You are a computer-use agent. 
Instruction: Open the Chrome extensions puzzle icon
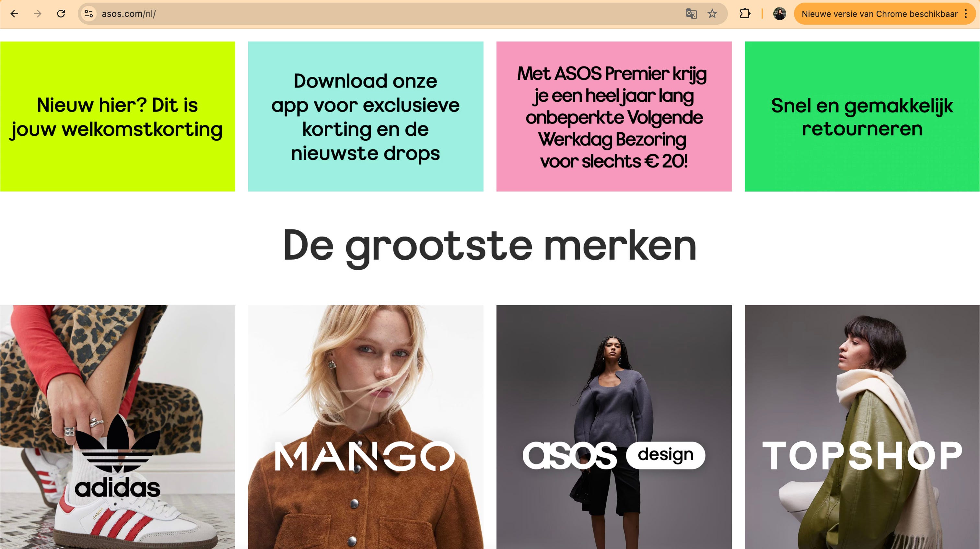pos(745,14)
